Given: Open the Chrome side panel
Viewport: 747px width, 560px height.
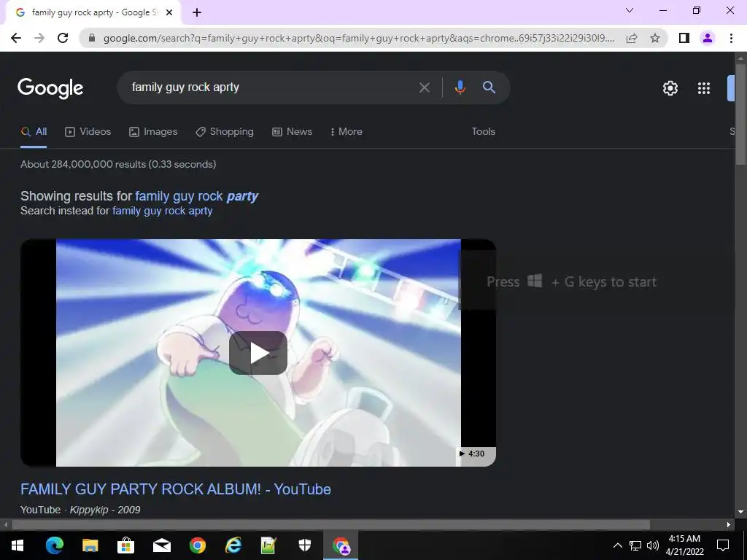Looking at the screenshot, I should pos(684,38).
